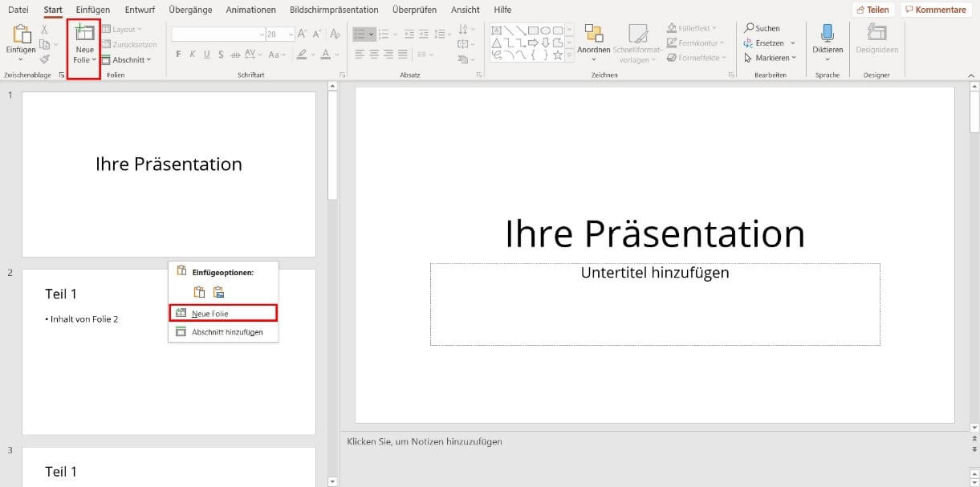
Task: Select the oval shape in shapes gallery
Action: [x=545, y=30]
